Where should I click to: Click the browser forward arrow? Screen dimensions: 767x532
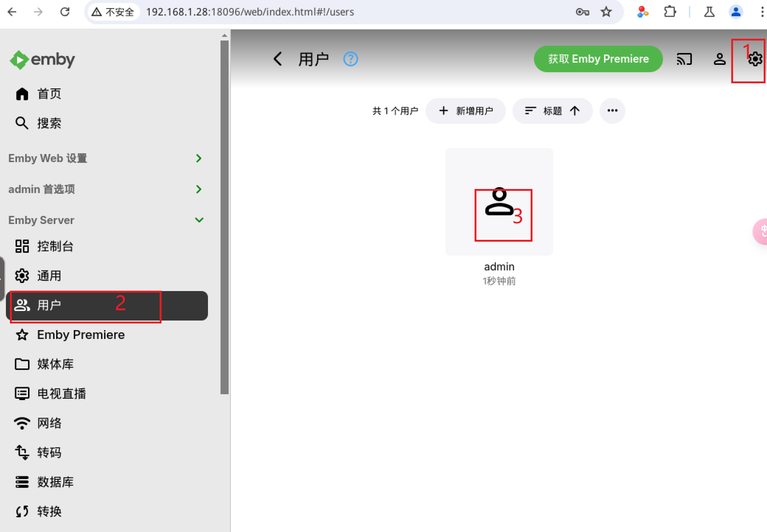pos(38,12)
